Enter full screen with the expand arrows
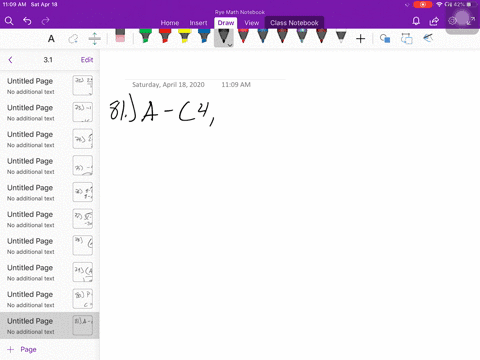The height and width of the screenshot is (360, 480). (471, 21)
